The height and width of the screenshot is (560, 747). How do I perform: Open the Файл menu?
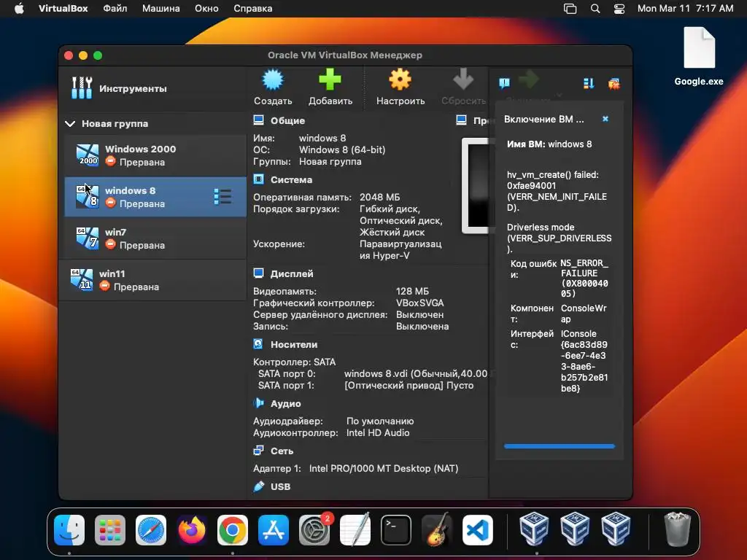pyautogui.click(x=115, y=9)
